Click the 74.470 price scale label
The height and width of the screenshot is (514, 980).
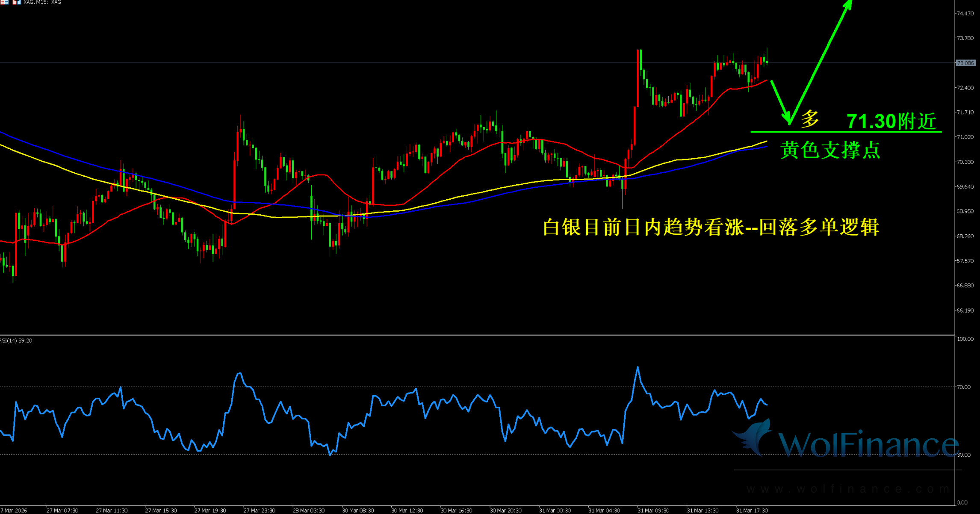[965, 14]
